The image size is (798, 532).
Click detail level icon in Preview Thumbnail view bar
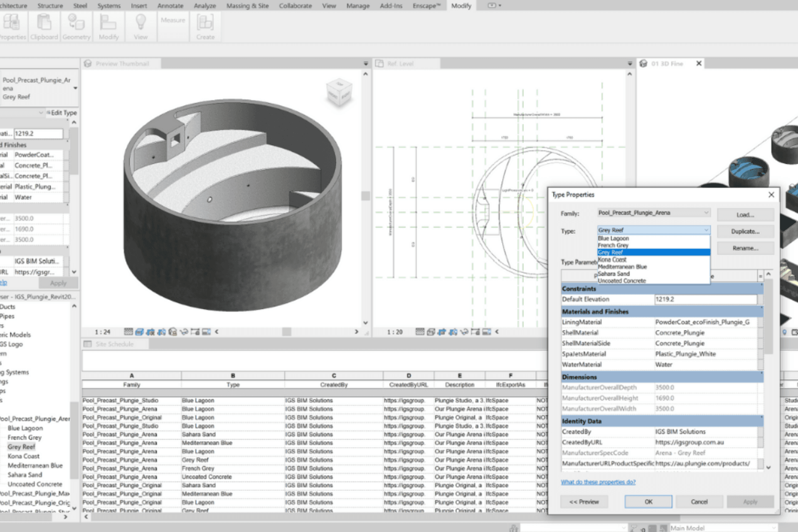(128, 332)
